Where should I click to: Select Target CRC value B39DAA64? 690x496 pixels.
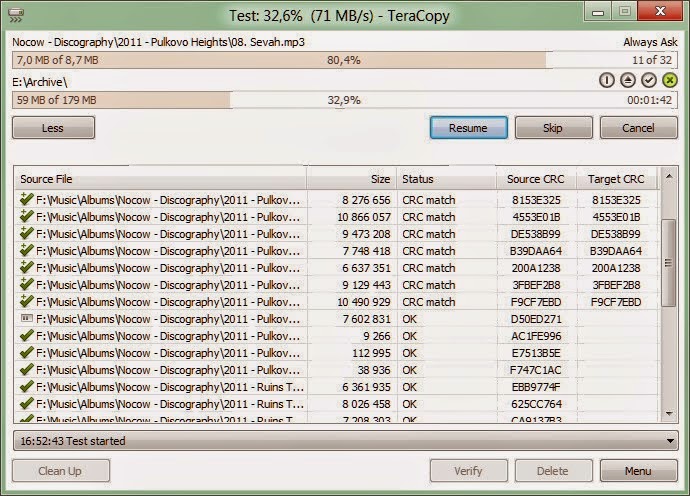[616, 251]
